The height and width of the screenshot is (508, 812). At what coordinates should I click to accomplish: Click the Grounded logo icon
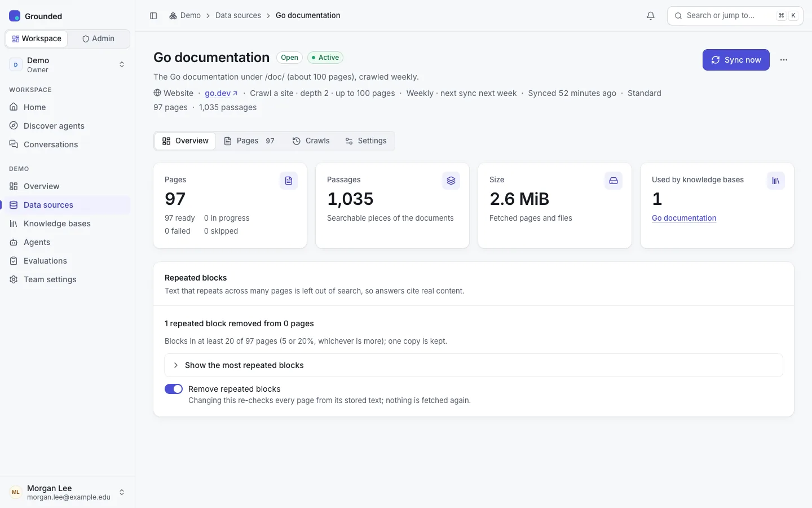point(15,16)
